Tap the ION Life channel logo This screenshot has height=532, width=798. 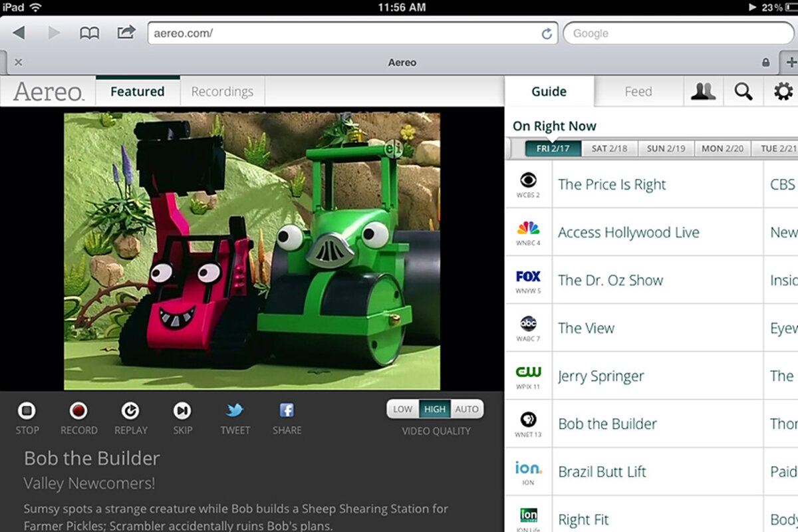529,518
